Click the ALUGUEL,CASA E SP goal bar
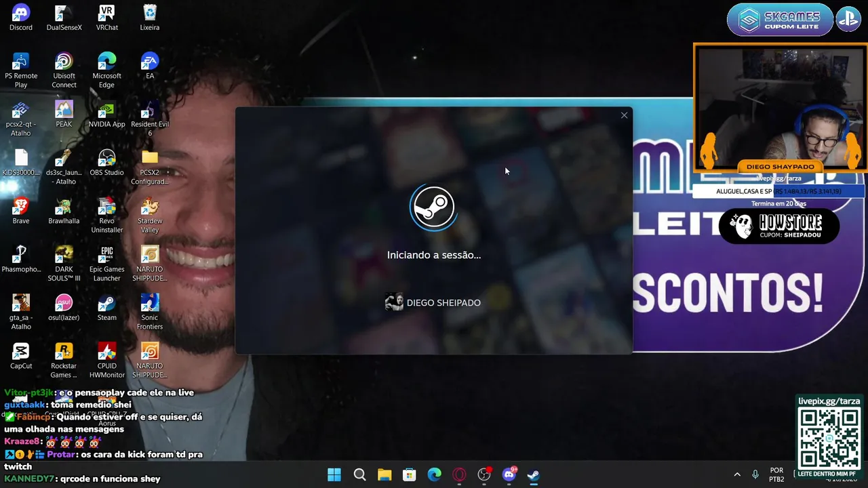The image size is (868, 488). click(x=778, y=191)
